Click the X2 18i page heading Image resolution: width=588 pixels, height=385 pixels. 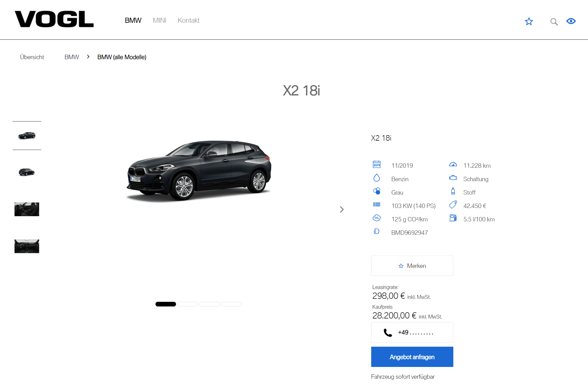(x=301, y=91)
